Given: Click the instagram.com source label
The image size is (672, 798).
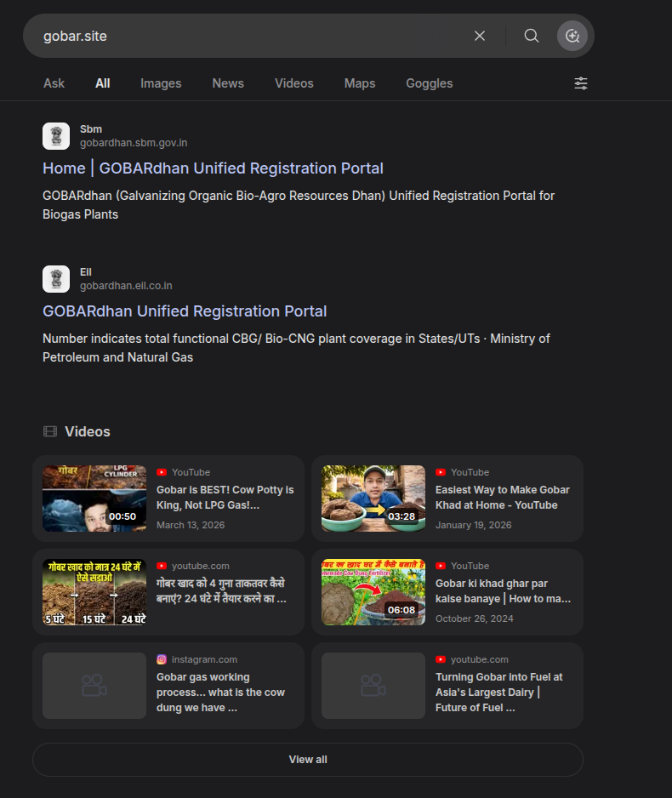Looking at the screenshot, I should [x=204, y=659].
